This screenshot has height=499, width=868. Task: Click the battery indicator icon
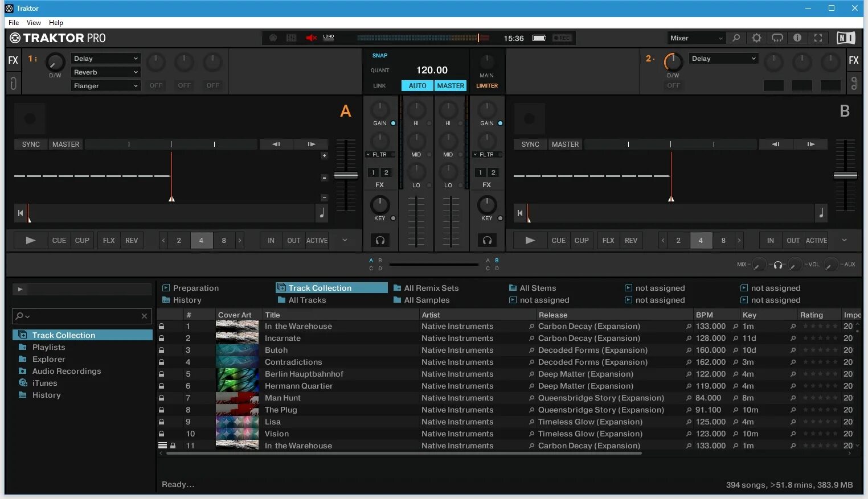(x=539, y=38)
